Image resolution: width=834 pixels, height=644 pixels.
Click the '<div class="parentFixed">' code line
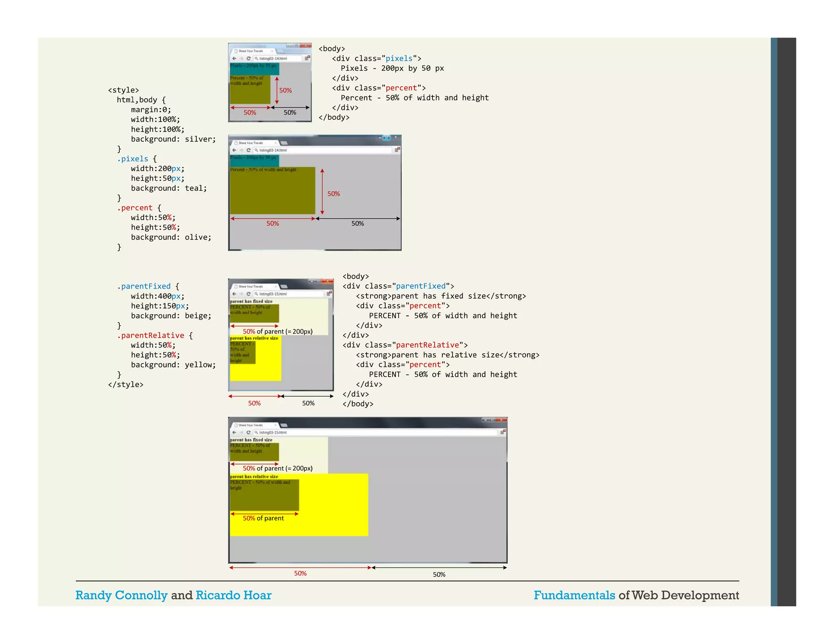[x=398, y=286]
